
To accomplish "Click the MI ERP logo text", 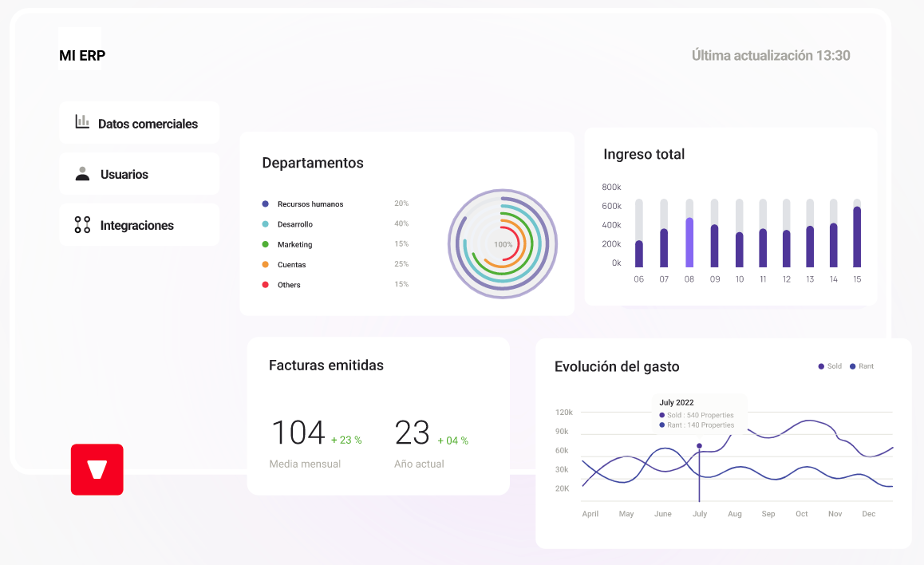I will point(82,55).
